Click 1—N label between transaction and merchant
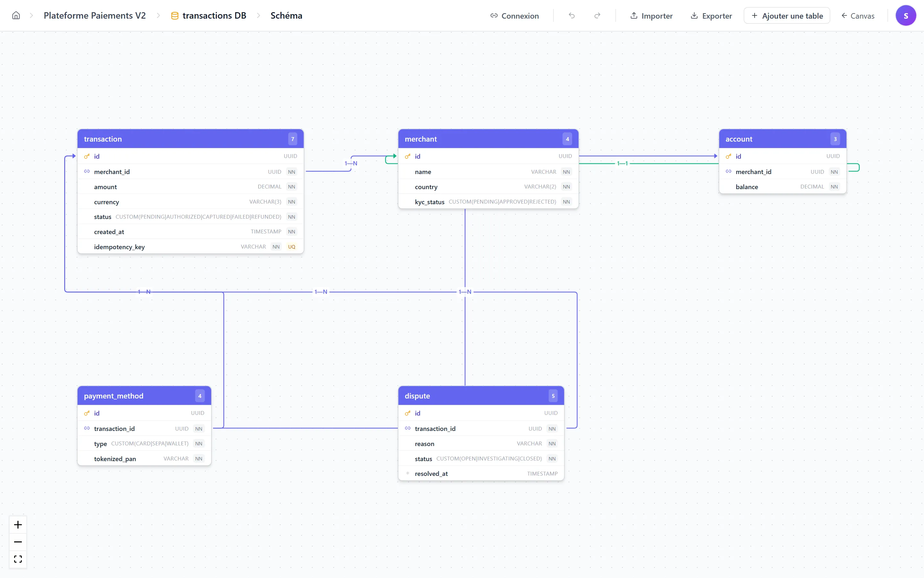This screenshot has width=924, height=578. (351, 163)
